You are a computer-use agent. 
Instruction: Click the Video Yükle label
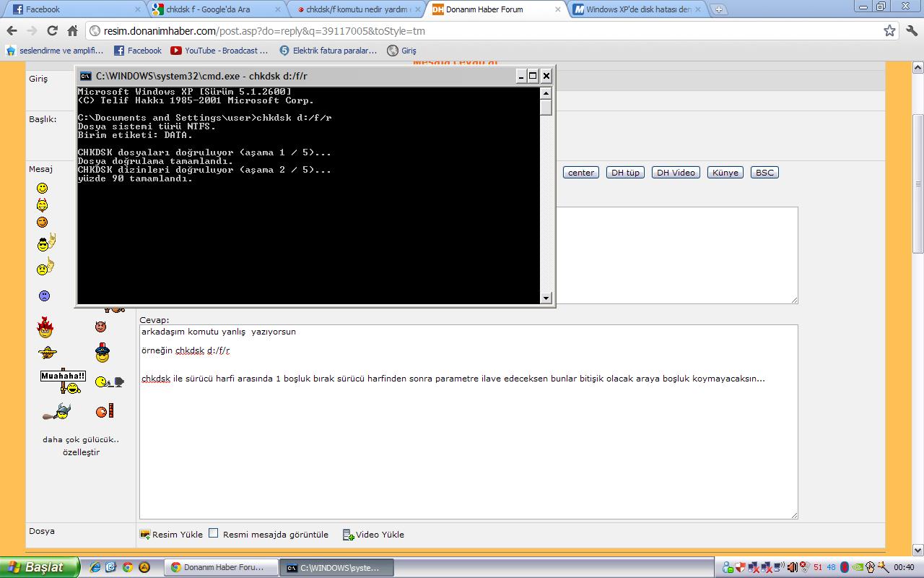click(380, 535)
